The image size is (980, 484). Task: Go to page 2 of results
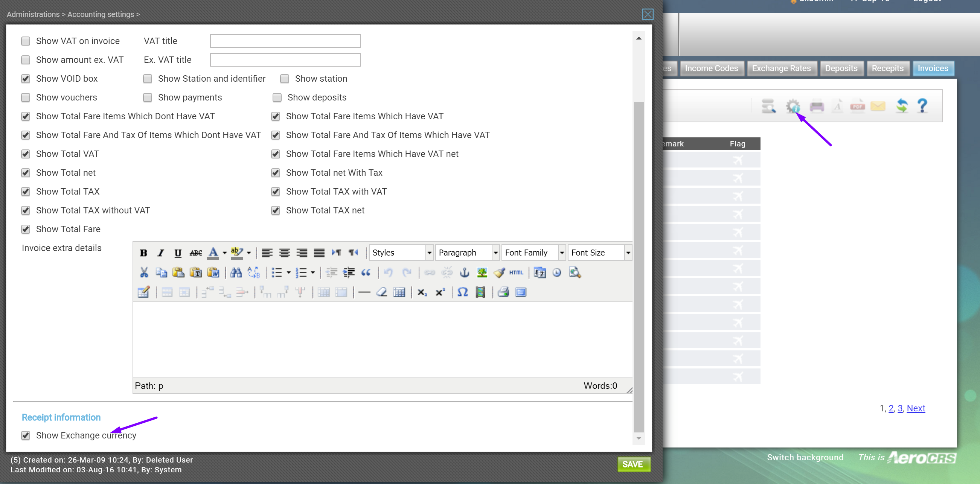891,409
